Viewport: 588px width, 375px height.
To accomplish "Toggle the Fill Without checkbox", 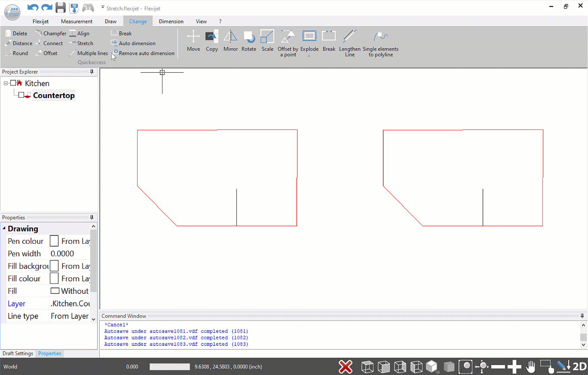I will point(55,291).
